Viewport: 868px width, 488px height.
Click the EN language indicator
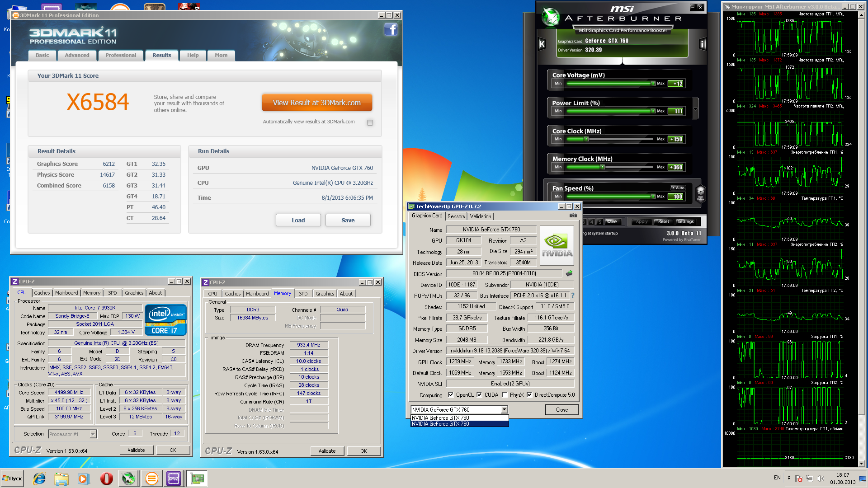(x=777, y=477)
